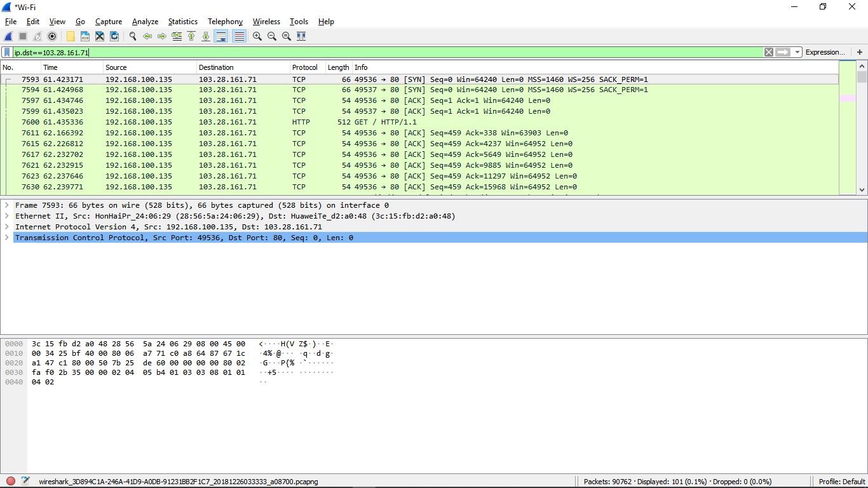This screenshot has width=868, height=488.
Task: Click the Expression button
Action: 825,51
